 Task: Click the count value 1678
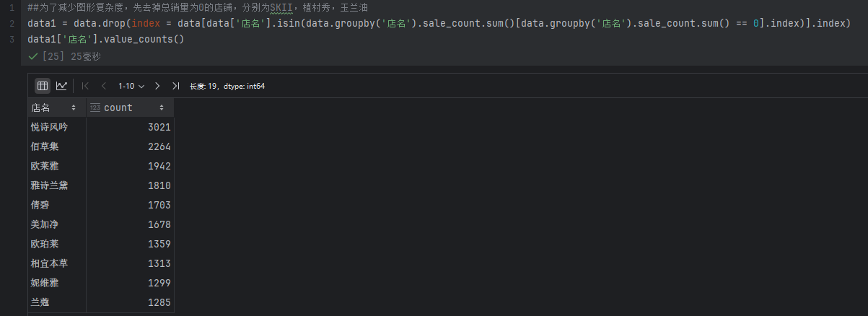159,224
